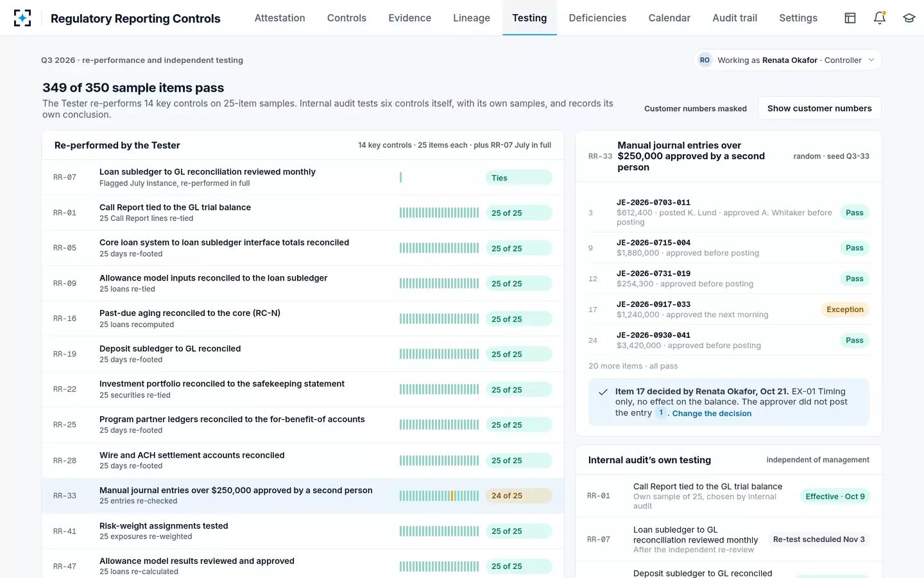Click the Change the decision link
This screenshot has width=924, height=578.
click(x=712, y=414)
